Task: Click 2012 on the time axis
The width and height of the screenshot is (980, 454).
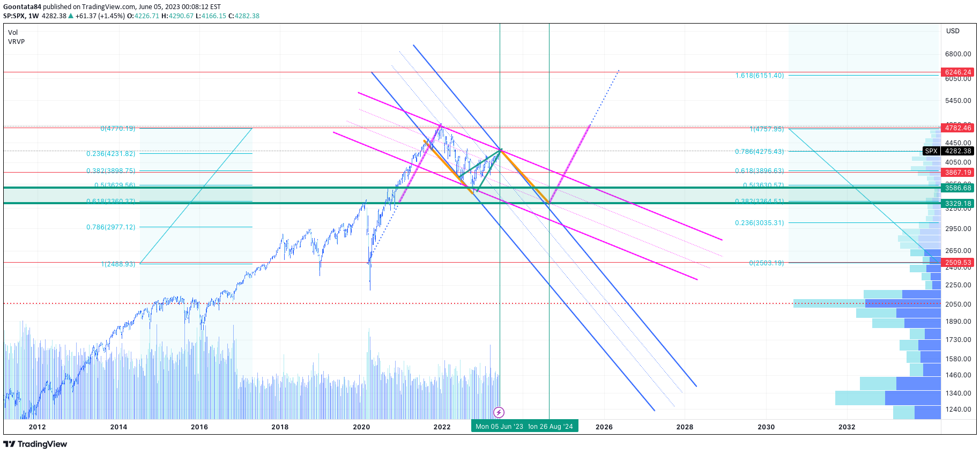Action: click(37, 427)
